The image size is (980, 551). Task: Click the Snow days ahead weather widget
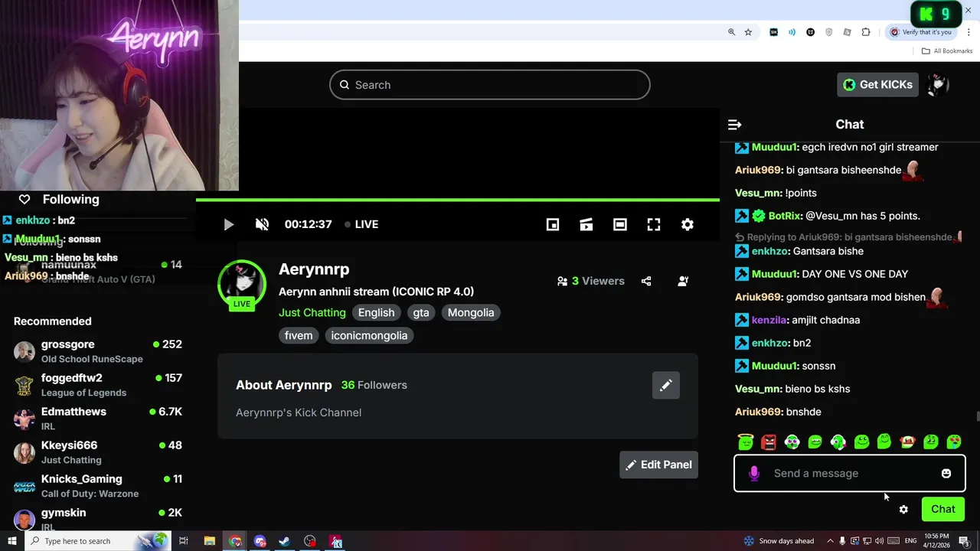(x=779, y=541)
